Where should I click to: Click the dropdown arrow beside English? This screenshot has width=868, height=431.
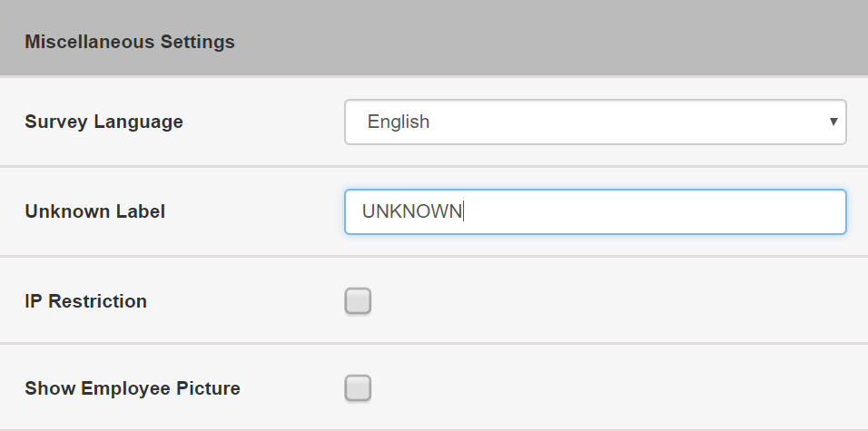833,122
